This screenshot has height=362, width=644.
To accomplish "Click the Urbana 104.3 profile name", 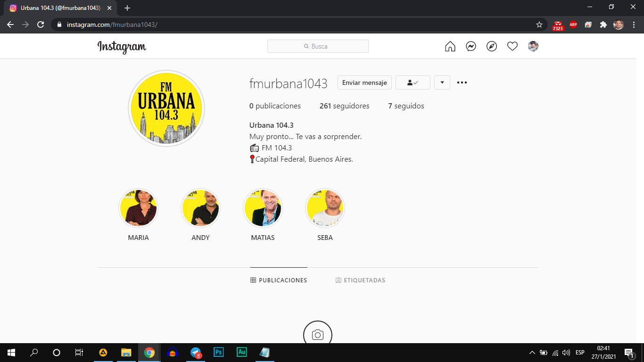I will click(272, 125).
